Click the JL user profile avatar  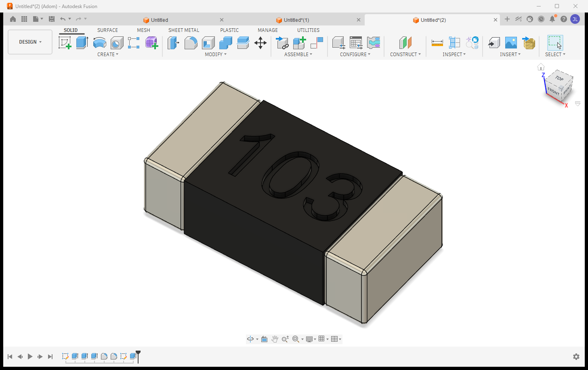[575, 19]
